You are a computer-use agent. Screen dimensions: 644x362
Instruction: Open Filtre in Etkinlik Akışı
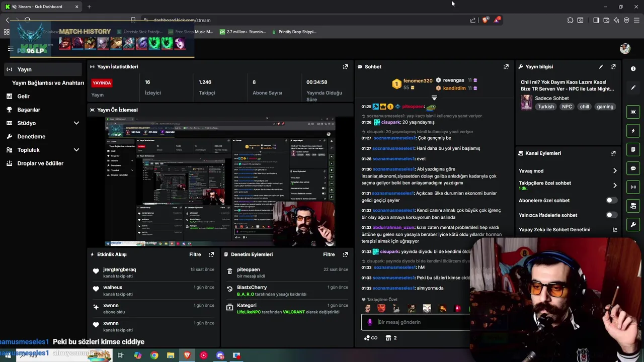(195, 254)
